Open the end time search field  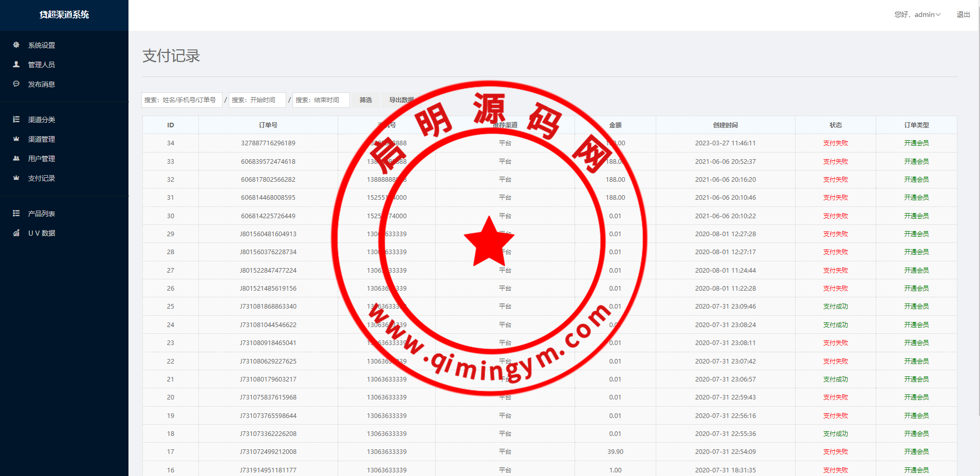[x=321, y=100]
